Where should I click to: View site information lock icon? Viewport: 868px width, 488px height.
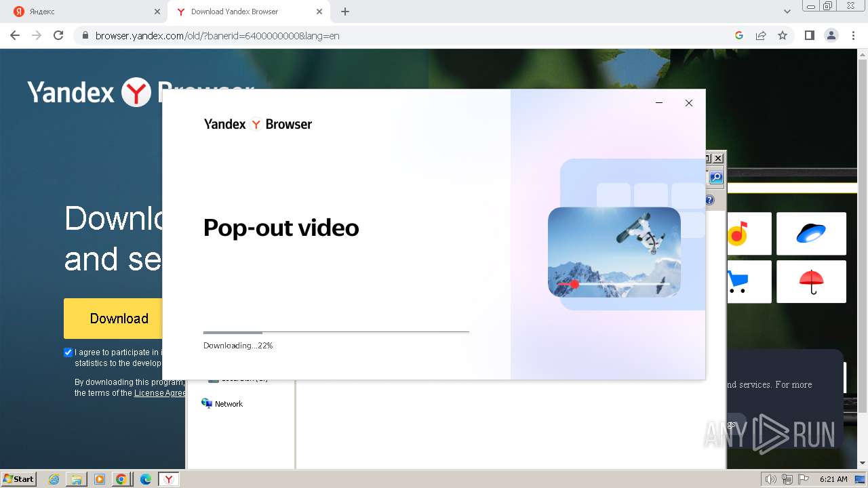point(85,36)
